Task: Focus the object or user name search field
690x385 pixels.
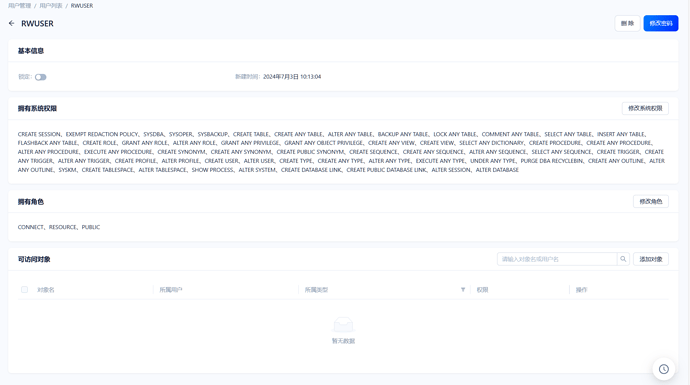Action: point(557,259)
